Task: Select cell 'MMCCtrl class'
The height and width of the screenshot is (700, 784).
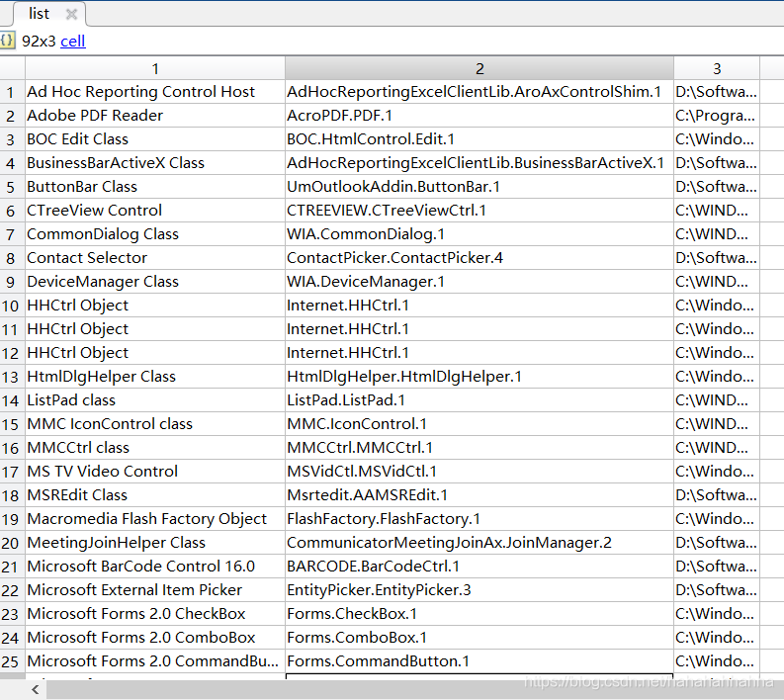Action: tap(155, 448)
